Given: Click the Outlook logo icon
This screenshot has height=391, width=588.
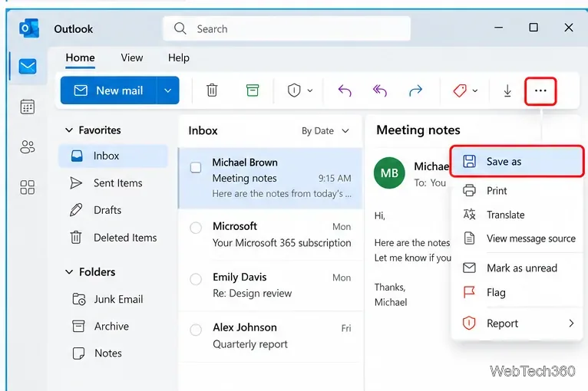Looking at the screenshot, I should pyautogui.click(x=29, y=28).
